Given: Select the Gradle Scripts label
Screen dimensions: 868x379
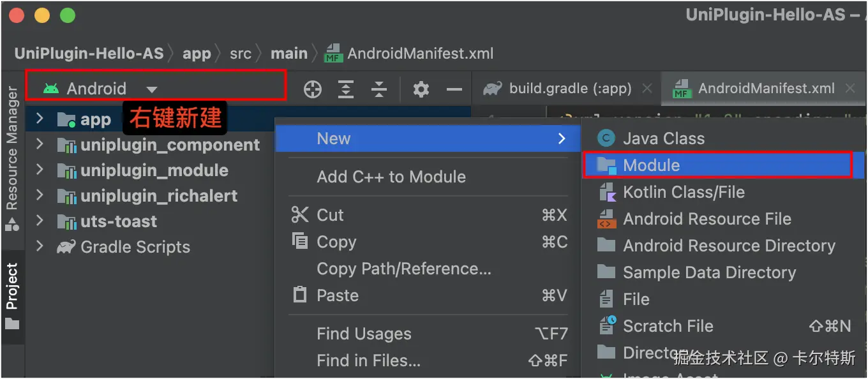Looking at the screenshot, I should click(x=135, y=247).
